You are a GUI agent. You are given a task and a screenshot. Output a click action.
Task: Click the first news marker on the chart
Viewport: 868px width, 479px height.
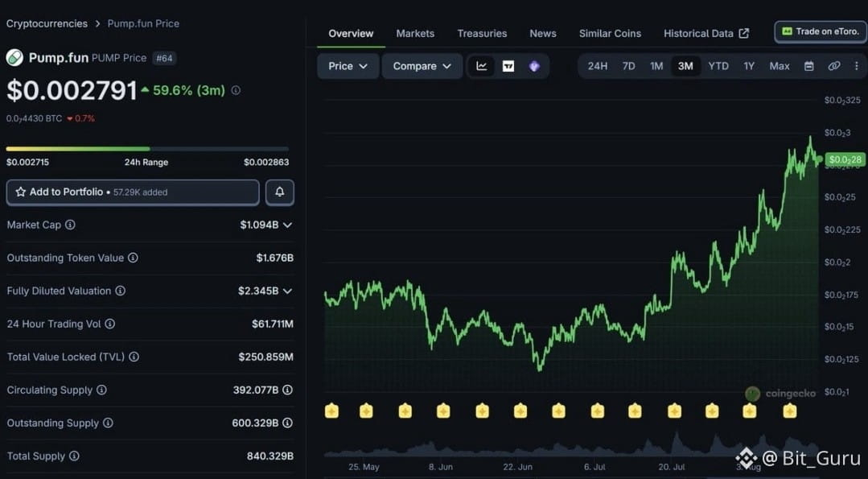(331, 411)
